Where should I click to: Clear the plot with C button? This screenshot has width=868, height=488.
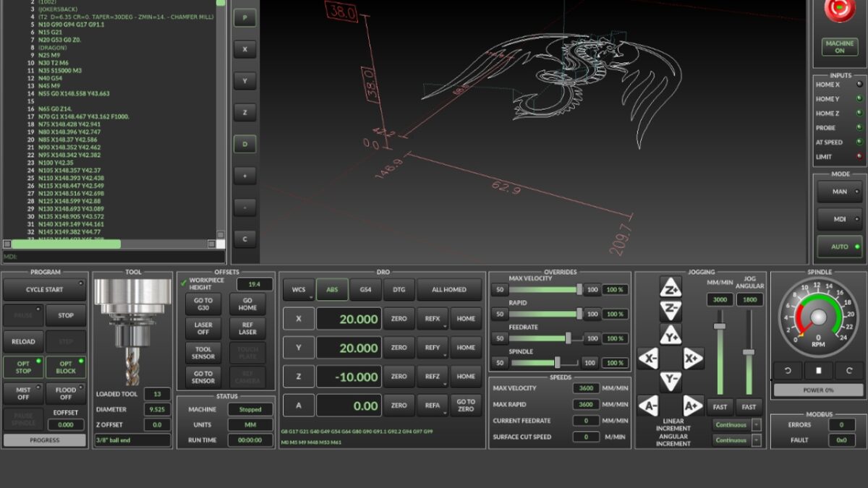coord(244,239)
